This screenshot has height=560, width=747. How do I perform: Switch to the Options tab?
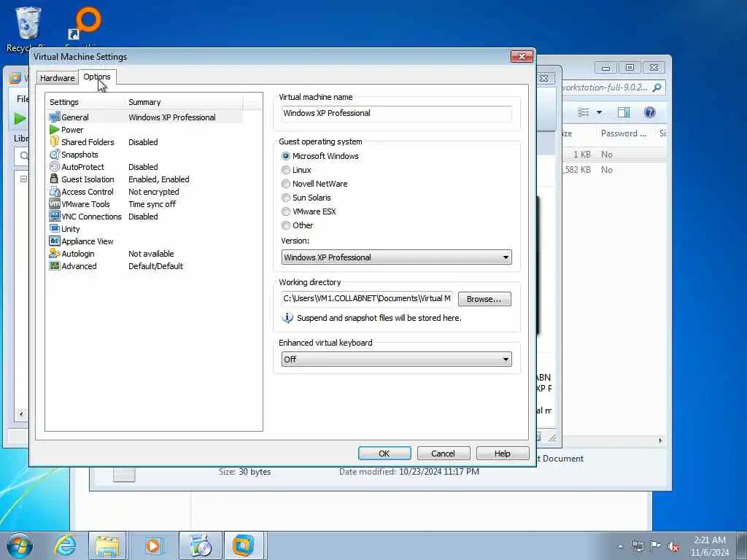click(97, 77)
